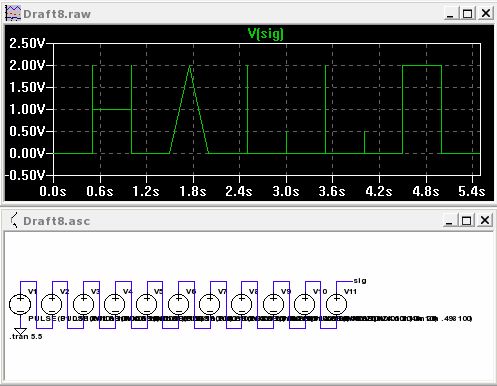Select voltage source V5 symbol
This screenshot has width=497, height=386.
pos(147,304)
